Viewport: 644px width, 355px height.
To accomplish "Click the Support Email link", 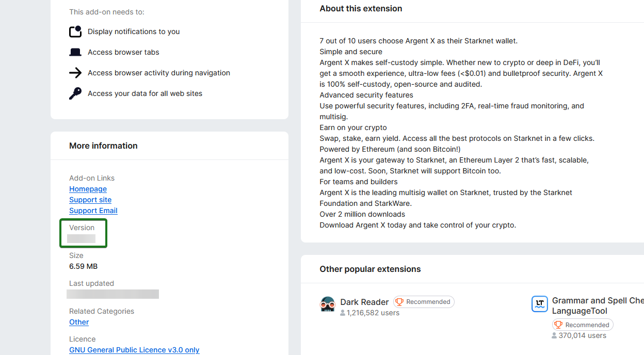I will [93, 211].
